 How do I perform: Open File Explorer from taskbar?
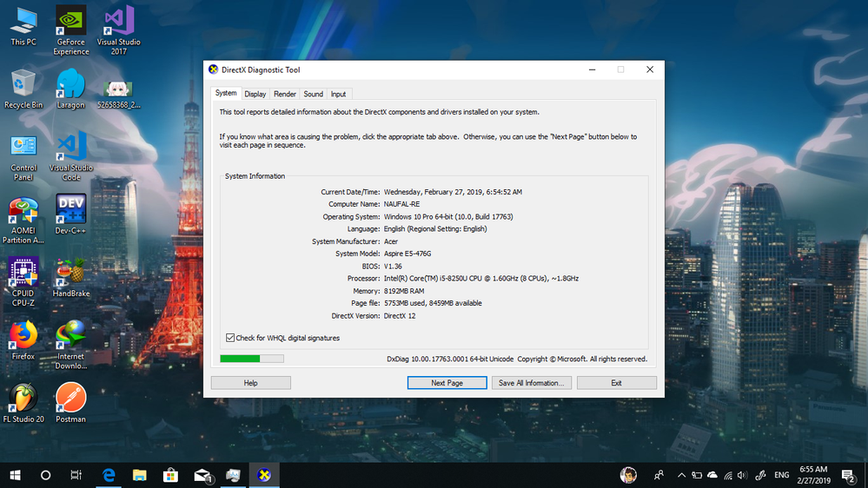140,475
